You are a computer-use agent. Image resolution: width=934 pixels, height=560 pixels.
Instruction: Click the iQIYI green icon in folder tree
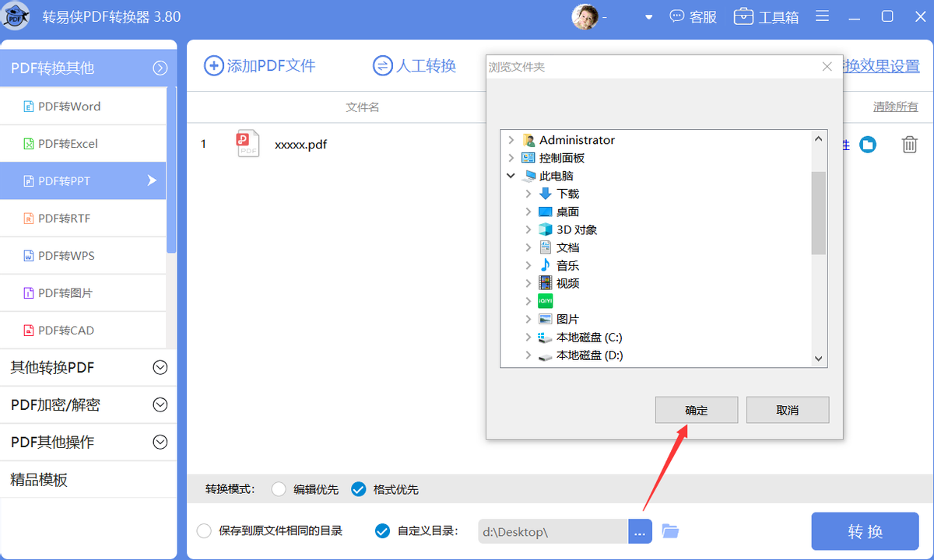tap(545, 301)
